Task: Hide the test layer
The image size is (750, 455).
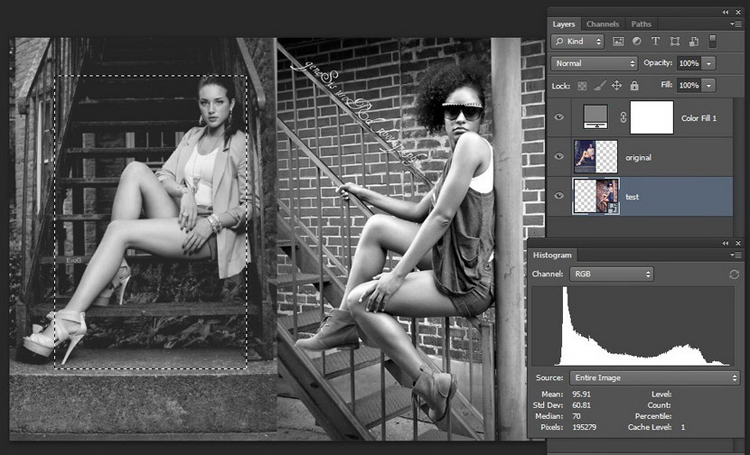Action: (x=559, y=196)
